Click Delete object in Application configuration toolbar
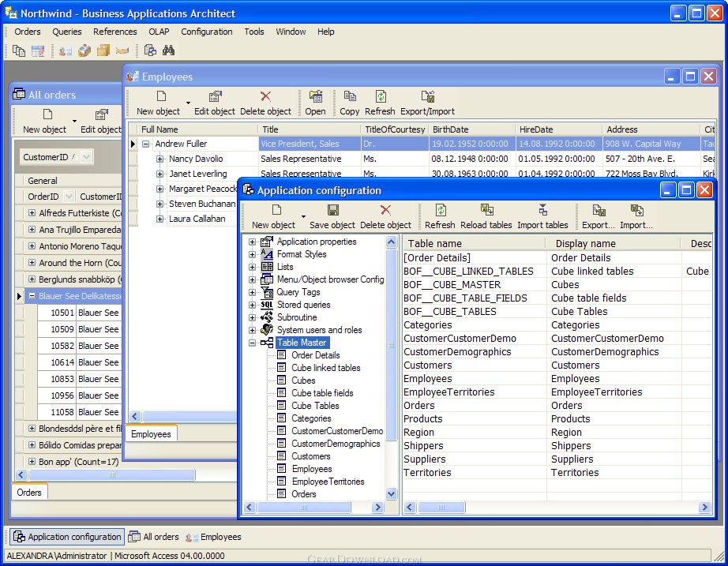 [385, 216]
